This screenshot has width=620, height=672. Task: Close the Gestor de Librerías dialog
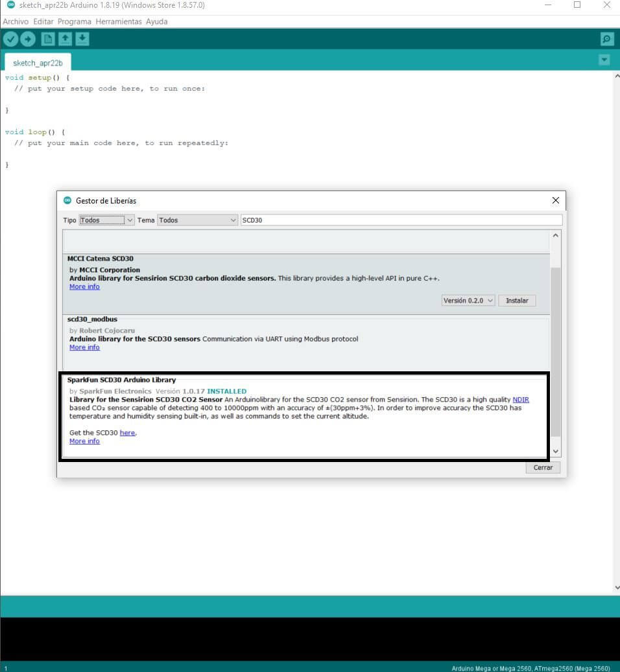pyautogui.click(x=555, y=201)
